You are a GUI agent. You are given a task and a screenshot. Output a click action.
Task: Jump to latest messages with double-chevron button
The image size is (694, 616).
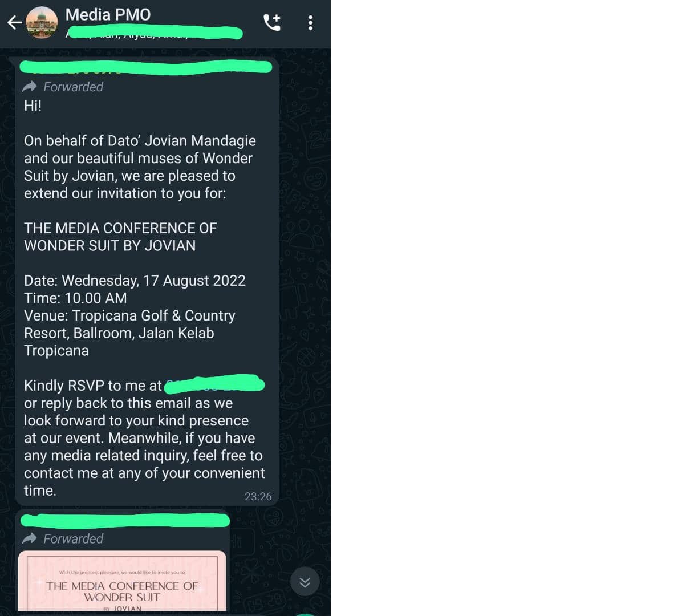(x=305, y=582)
